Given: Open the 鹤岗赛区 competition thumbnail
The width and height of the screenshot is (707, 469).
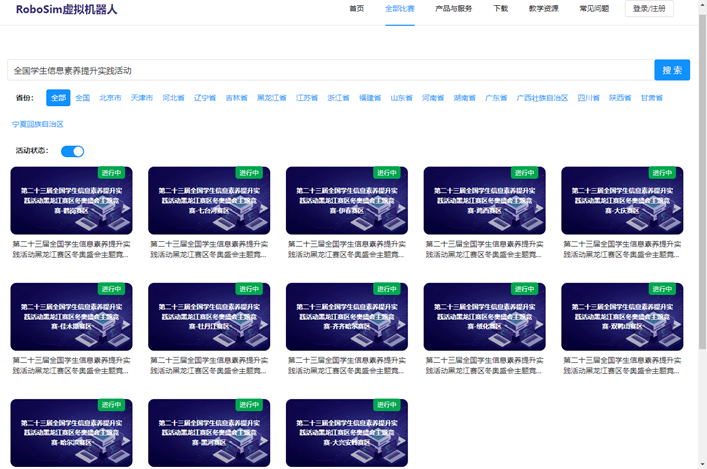Looking at the screenshot, I should (71, 200).
